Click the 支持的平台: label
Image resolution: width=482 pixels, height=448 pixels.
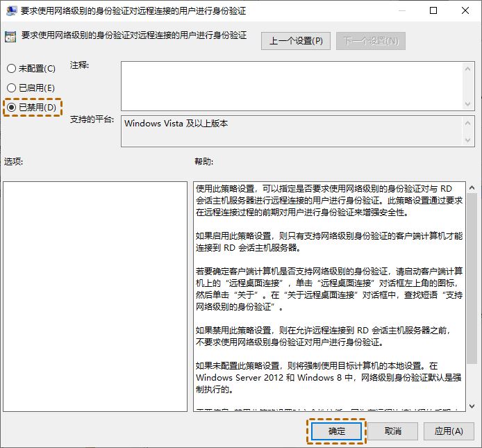pos(92,119)
